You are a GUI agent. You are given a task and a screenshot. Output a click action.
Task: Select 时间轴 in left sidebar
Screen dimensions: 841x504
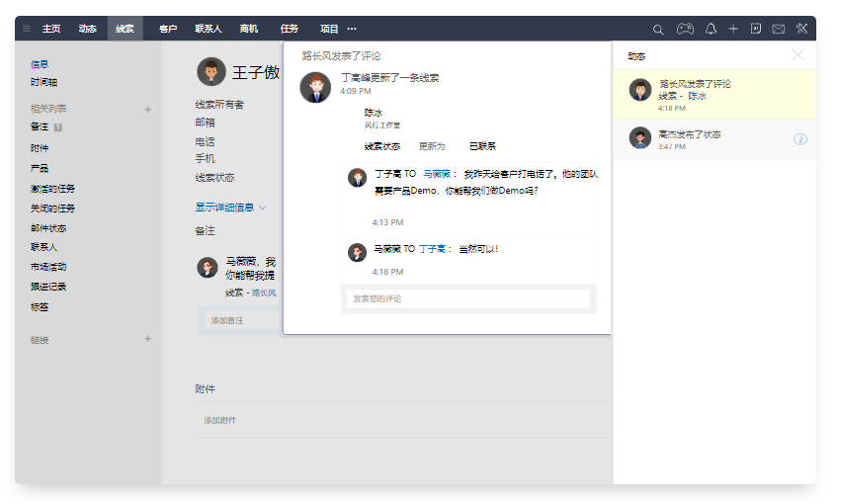43,82
